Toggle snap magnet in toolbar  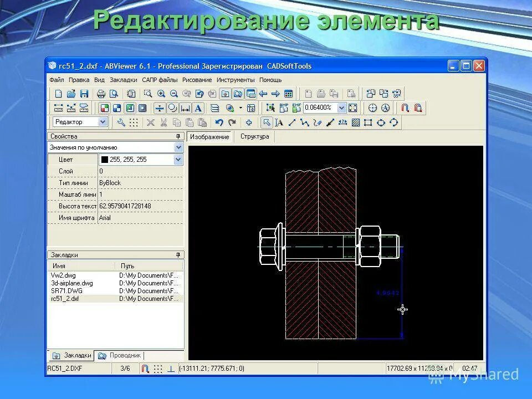(x=405, y=108)
